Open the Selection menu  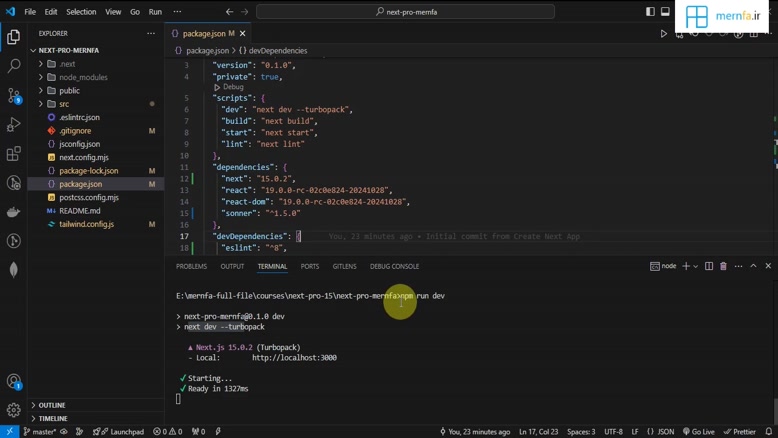pos(81,12)
